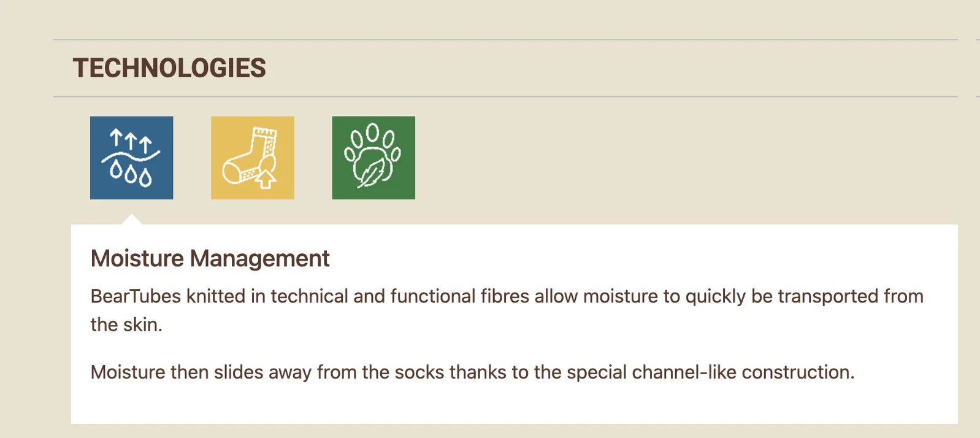The image size is (980, 438).
Task: Click the word BearTubes in the description
Action: [136, 296]
